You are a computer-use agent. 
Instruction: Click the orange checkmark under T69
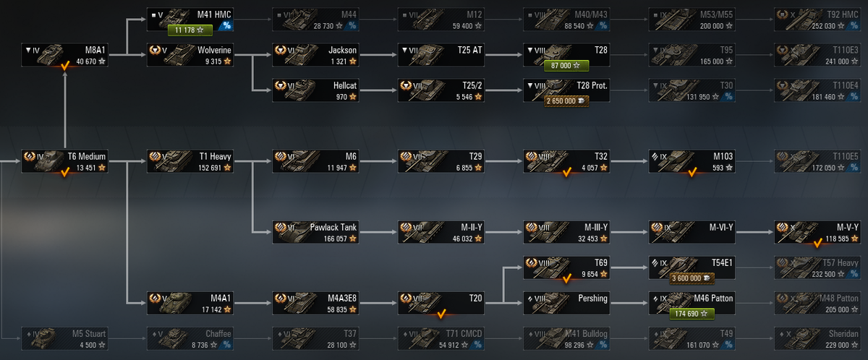(566, 278)
